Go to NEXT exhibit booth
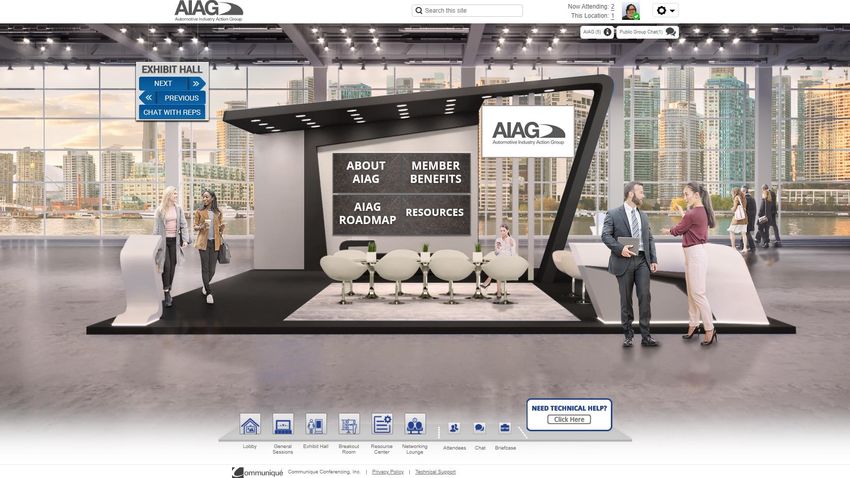850x478 pixels. 172,83
